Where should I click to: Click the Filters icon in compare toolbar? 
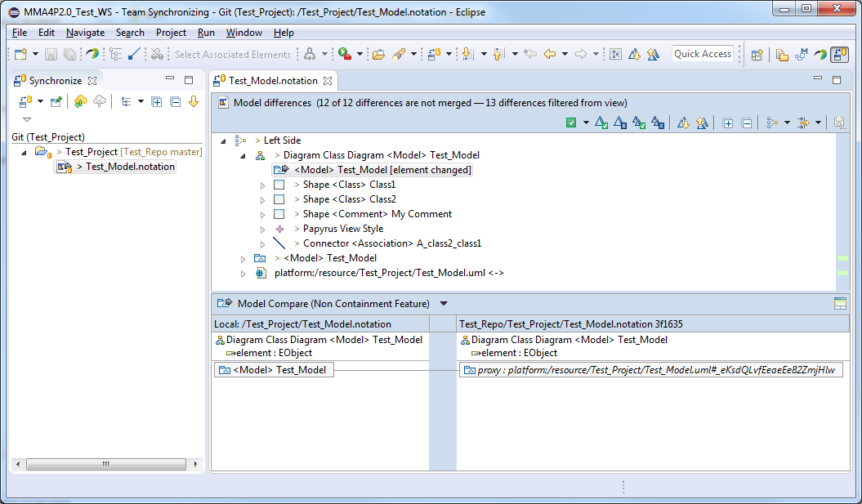pos(804,123)
